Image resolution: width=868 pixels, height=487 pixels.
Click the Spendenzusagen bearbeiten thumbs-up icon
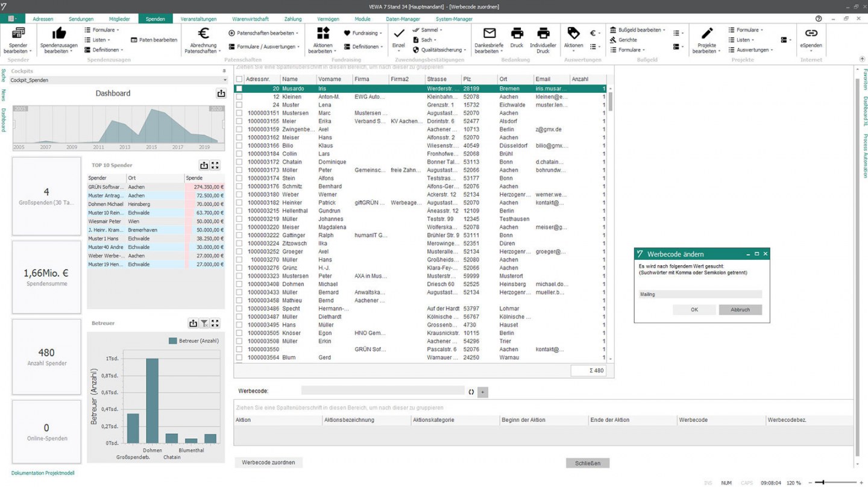tap(59, 34)
